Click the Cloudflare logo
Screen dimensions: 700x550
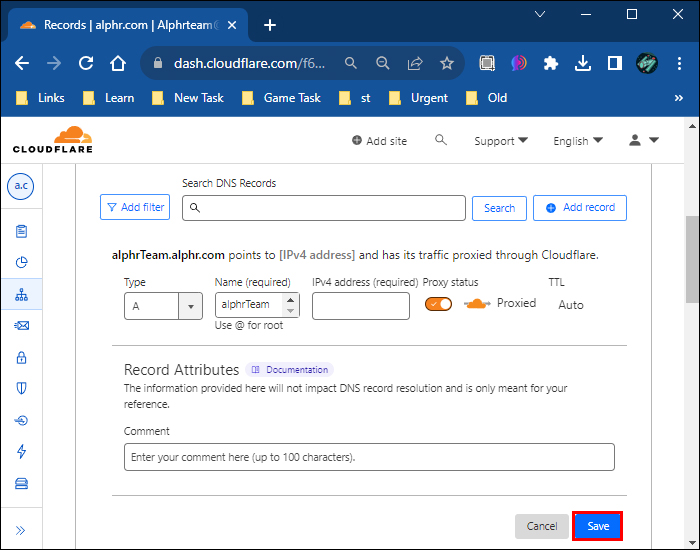(53, 140)
